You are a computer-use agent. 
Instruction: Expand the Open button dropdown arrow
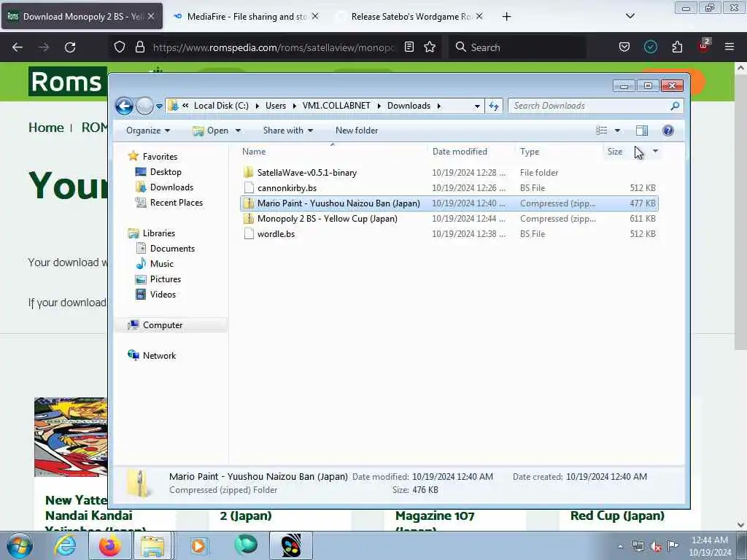(239, 131)
